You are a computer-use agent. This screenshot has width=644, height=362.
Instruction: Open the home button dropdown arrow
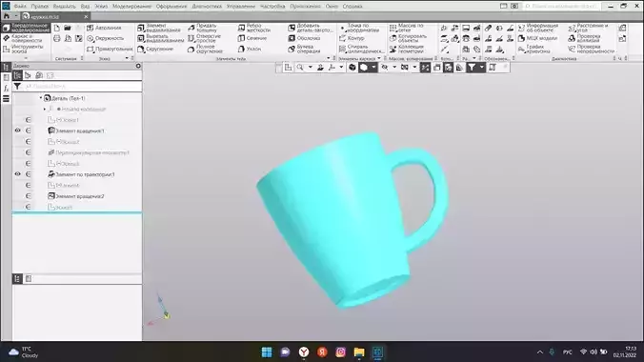tap(15, 16)
